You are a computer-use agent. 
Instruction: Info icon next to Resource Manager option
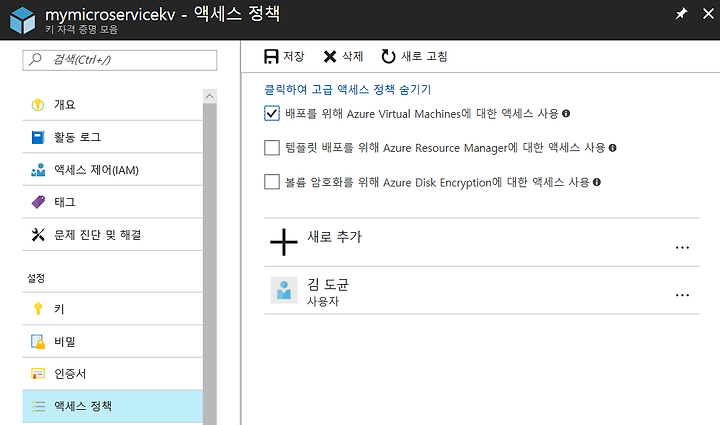pos(613,148)
